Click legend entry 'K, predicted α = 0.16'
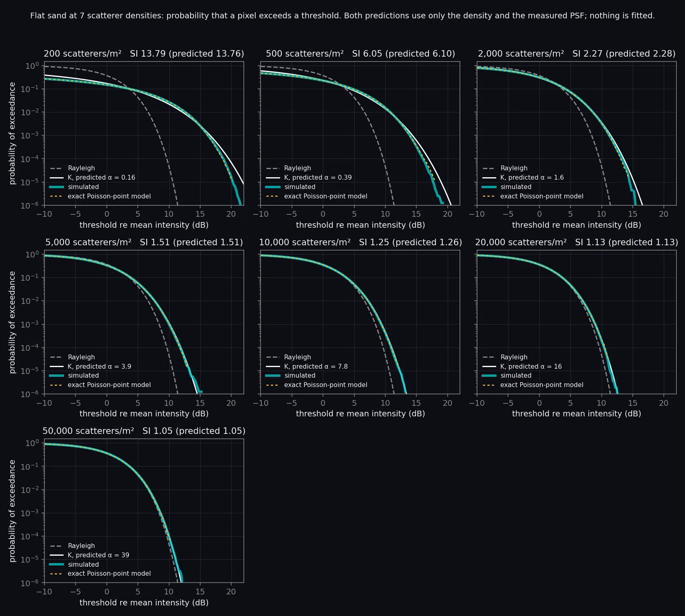This screenshot has height=616, width=685. [x=102, y=178]
